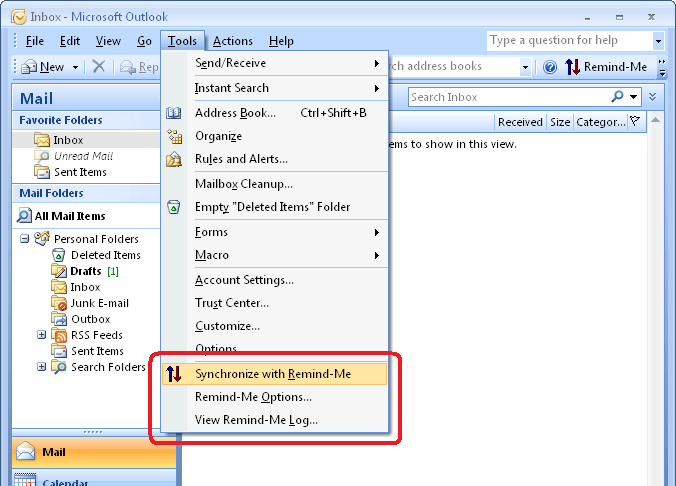Click the Received column header
This screenshot has height=486, width=676.
(x=520, y=122)
